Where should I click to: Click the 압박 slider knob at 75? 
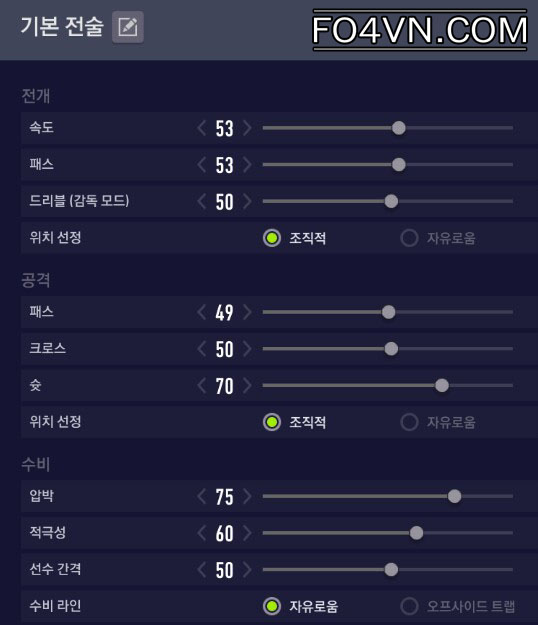tap(454, 496)
